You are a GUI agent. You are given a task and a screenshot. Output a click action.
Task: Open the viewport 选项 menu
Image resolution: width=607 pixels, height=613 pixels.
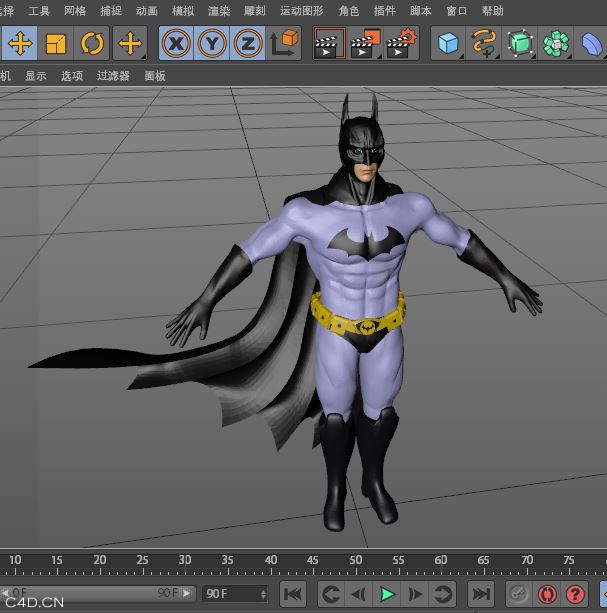(x=72, y=76)
